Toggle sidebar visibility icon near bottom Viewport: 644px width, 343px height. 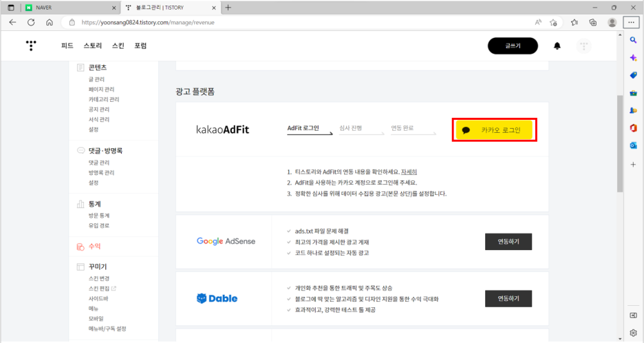[x=633, y=315]
